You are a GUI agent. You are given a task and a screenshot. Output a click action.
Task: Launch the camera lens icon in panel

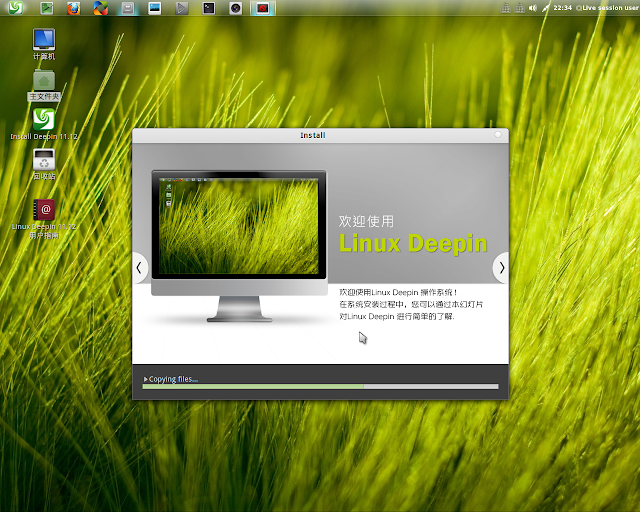pyautogui.click(x=236, y=8)
